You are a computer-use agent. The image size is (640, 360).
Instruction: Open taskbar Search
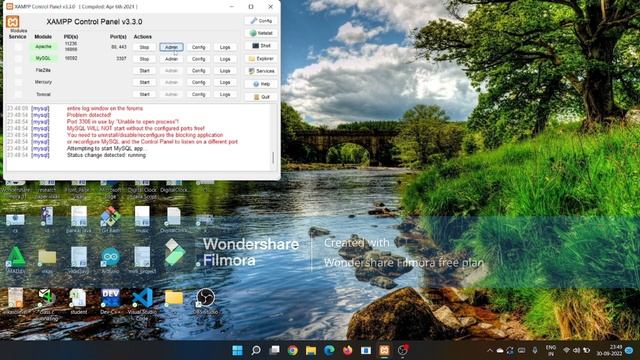click(256, 350)
